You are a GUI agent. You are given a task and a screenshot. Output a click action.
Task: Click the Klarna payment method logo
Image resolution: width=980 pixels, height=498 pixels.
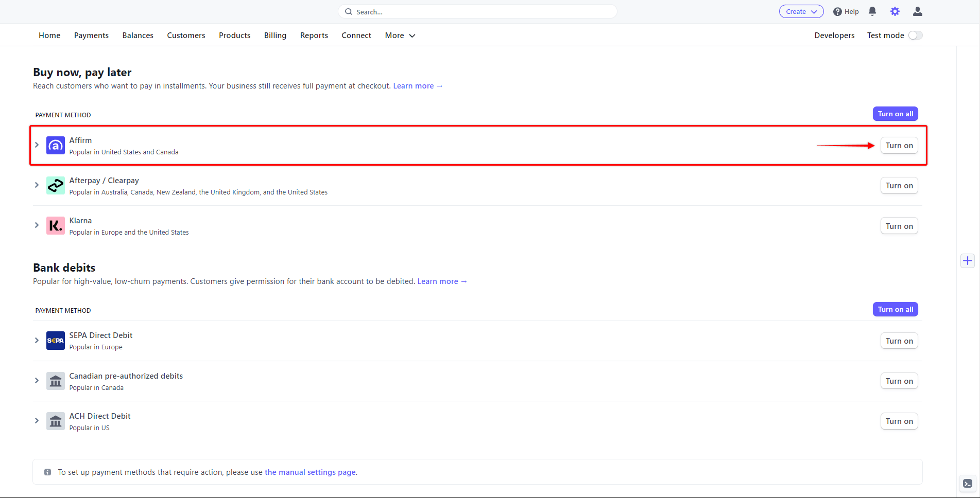pyautogui.click(x=55, y=225)
